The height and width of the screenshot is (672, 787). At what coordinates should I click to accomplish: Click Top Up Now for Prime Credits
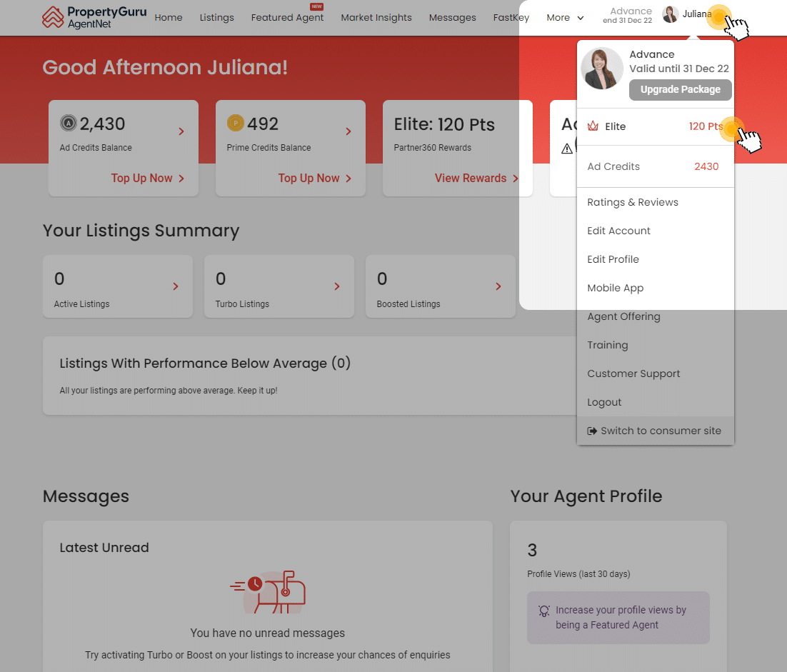315,178
